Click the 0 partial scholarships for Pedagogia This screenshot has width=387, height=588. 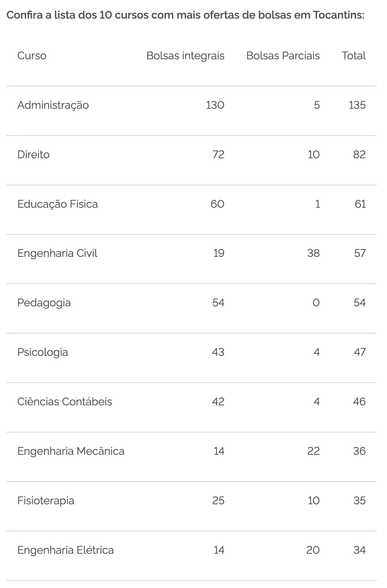tap(316, 303)
